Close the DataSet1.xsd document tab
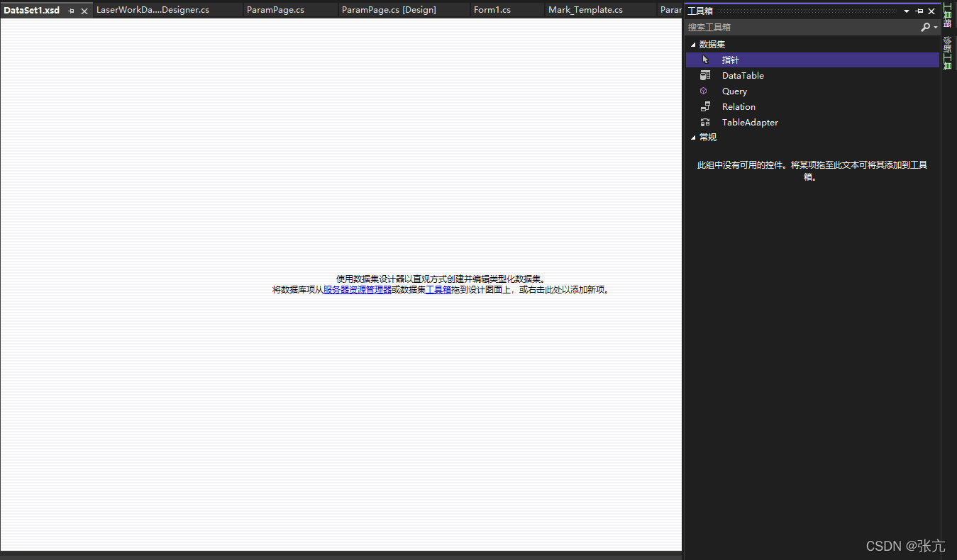957x560 pixels. pos(84,11)
